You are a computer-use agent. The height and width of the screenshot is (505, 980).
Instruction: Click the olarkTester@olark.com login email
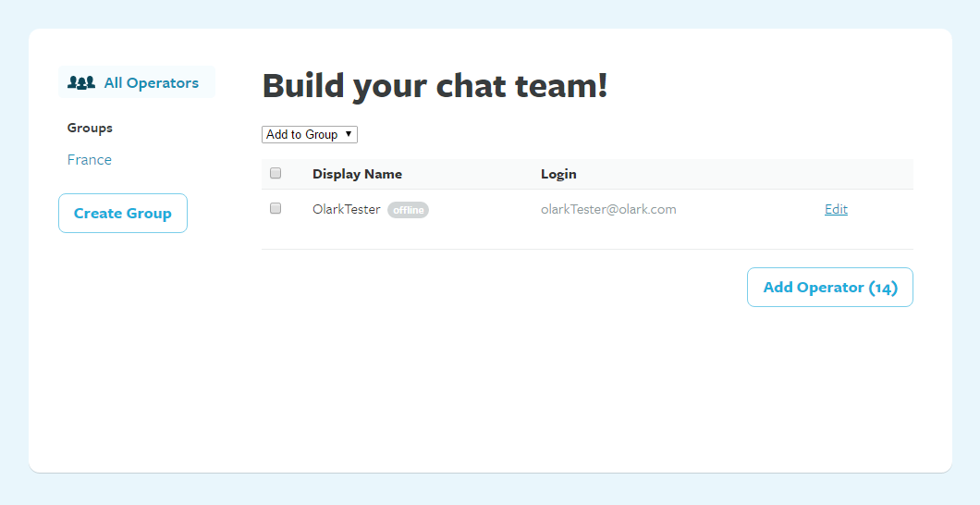pyautogui.click(x=608, y=210)
